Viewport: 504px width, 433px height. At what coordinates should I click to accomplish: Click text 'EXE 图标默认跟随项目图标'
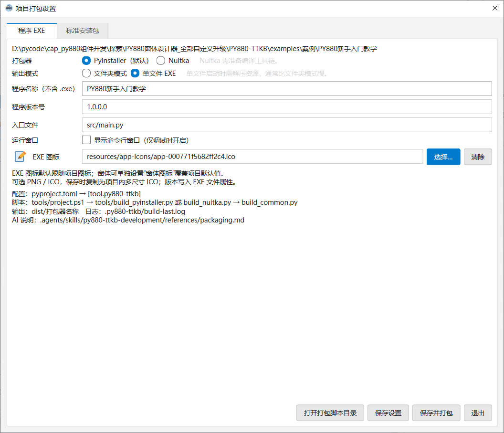(x=52, y=173)
